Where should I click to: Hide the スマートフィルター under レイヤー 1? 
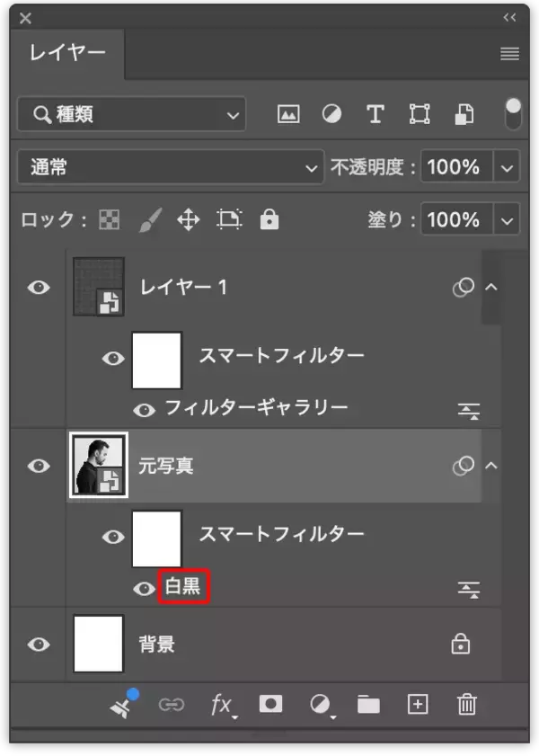click(113, 359)
